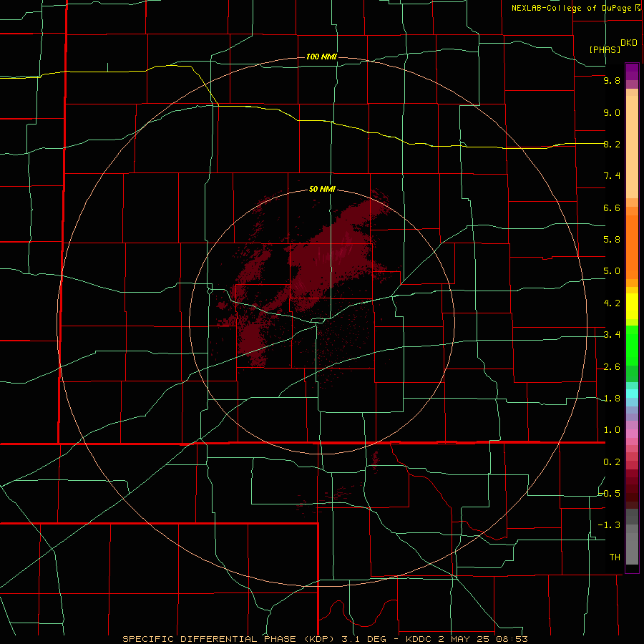The height and width of the screenshot is (644, 644).
Task: Click the 2.6 scale value
Action: pos(612,367)
